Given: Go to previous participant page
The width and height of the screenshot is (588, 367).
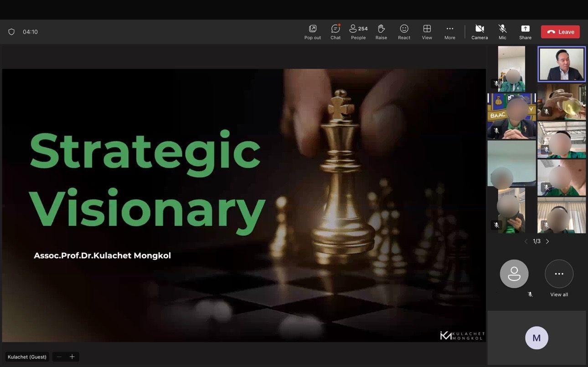Looking at the screenshot, I should (526, 241).
